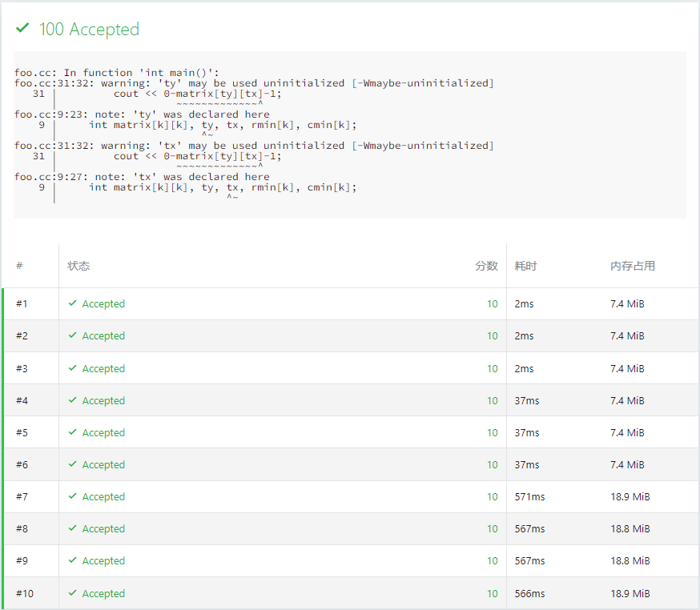Screen dimensions: 700x610
Task: Click the checkmark icon in test case #9 row
Action: 73,561
